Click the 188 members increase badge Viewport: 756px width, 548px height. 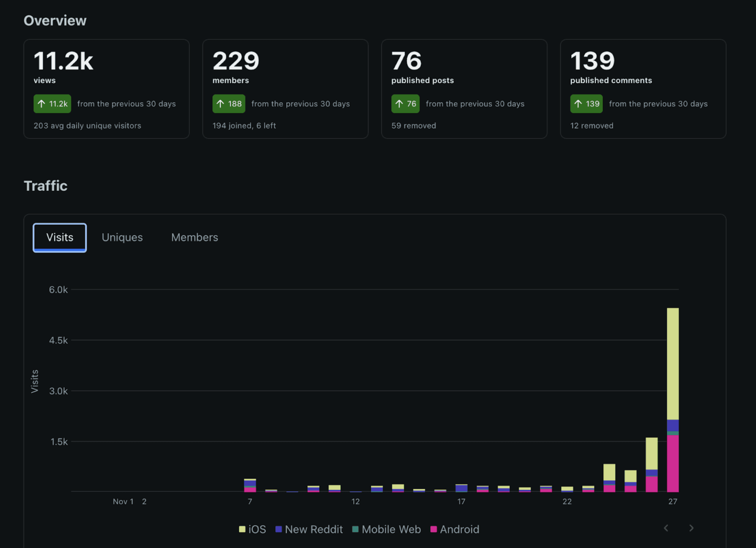[229, 104]
